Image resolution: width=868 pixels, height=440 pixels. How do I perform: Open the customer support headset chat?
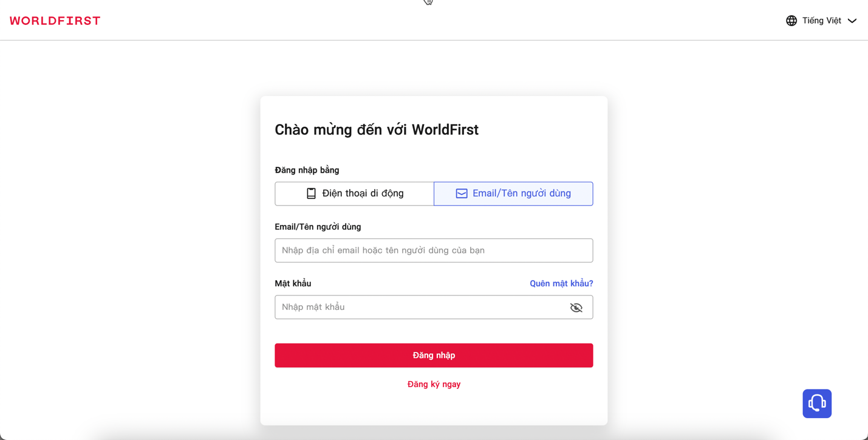pyautogui.click(x=817, y=404)
